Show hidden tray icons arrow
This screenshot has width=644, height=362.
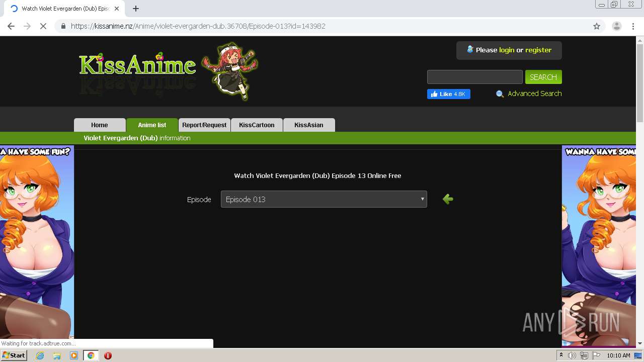561,355
